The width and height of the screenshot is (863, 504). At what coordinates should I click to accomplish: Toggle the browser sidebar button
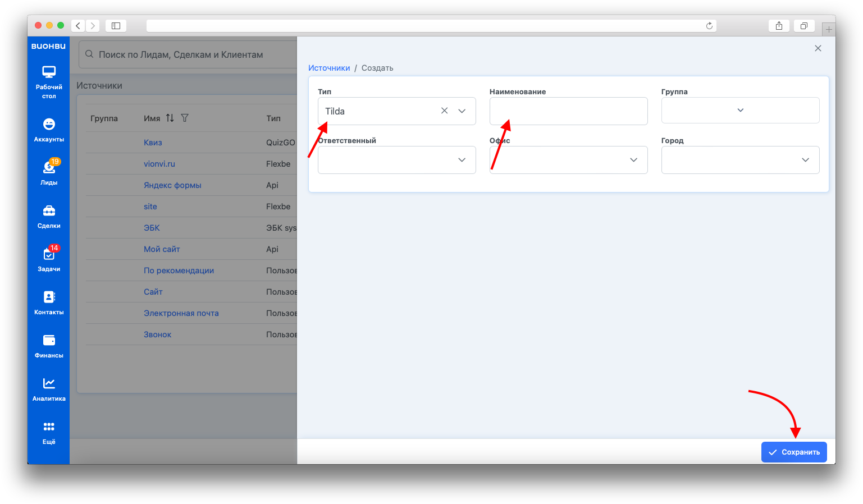click(116, 26)
